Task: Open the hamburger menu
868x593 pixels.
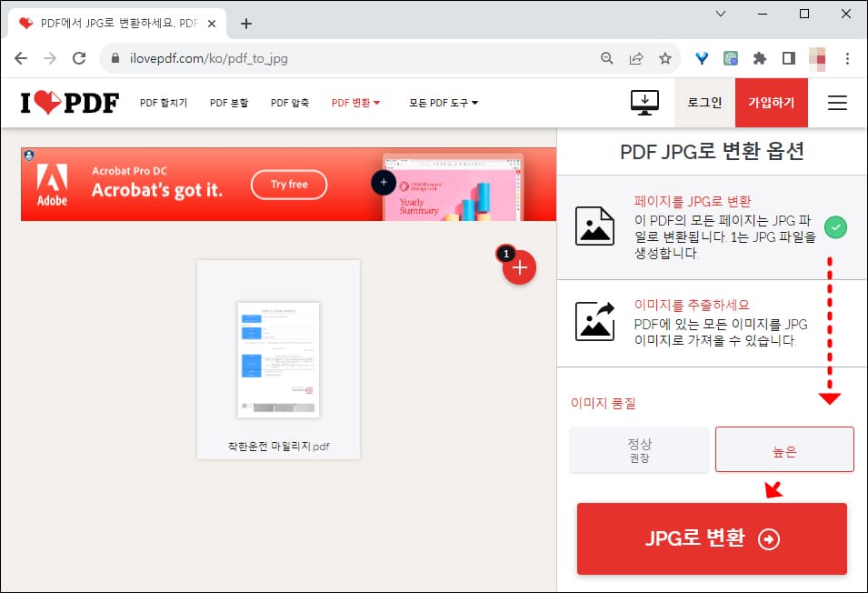Action: (x=836, y=103)
